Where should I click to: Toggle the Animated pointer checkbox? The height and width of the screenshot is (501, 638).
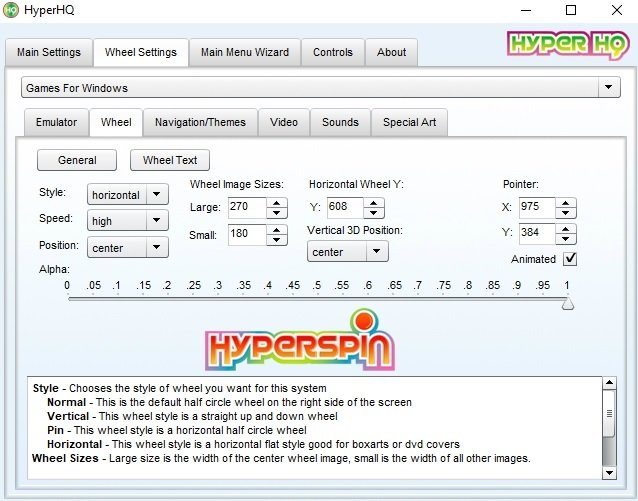[x=570, y=259]
